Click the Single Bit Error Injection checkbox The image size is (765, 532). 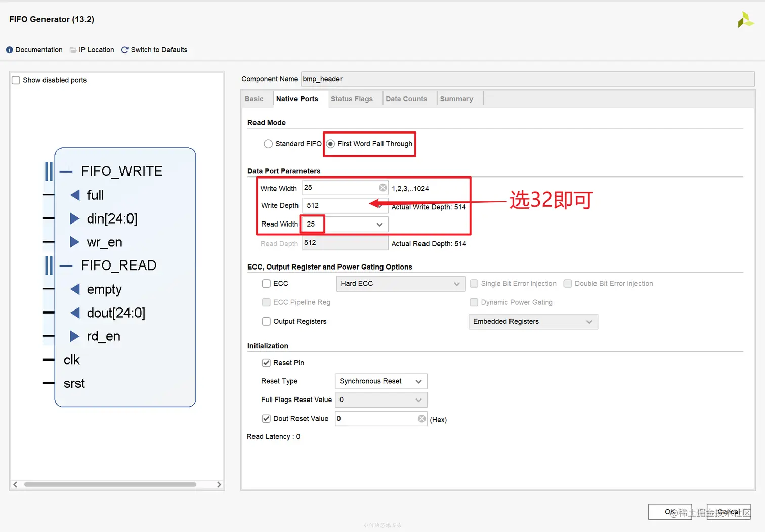(x=474, y=284)
